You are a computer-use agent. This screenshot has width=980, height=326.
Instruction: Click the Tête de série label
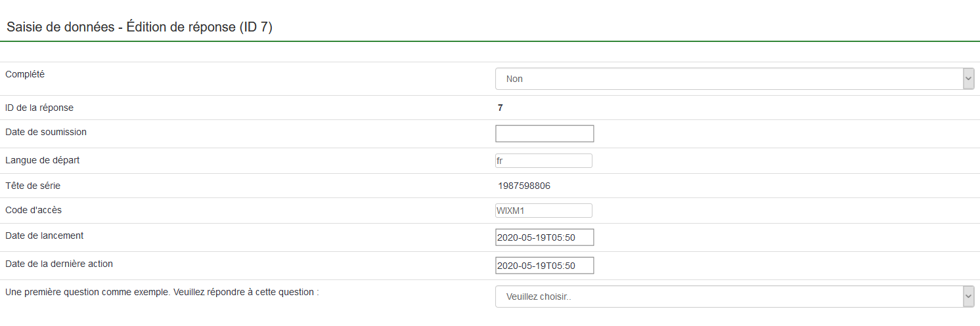(33, 186)
